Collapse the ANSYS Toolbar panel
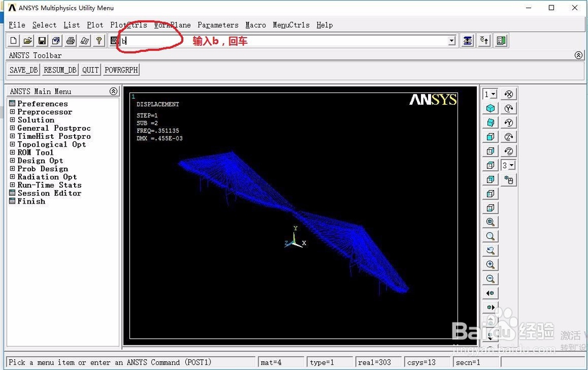 click(x=578, y=55)
